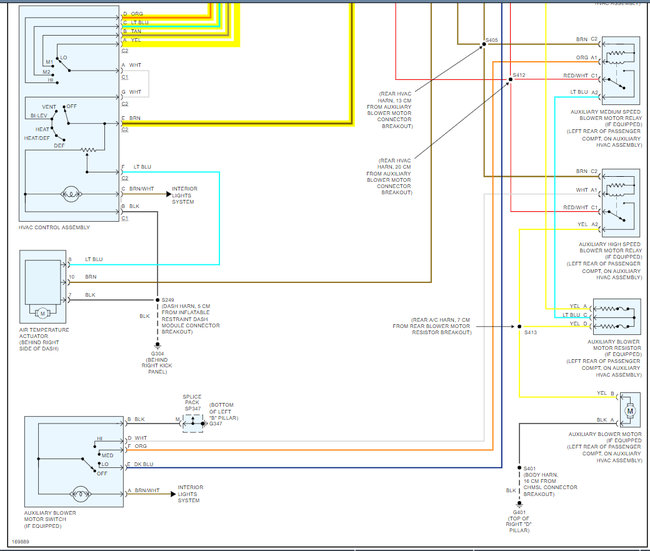
Task: Click the S401 splice dot
Action: (x=519, y=468)
